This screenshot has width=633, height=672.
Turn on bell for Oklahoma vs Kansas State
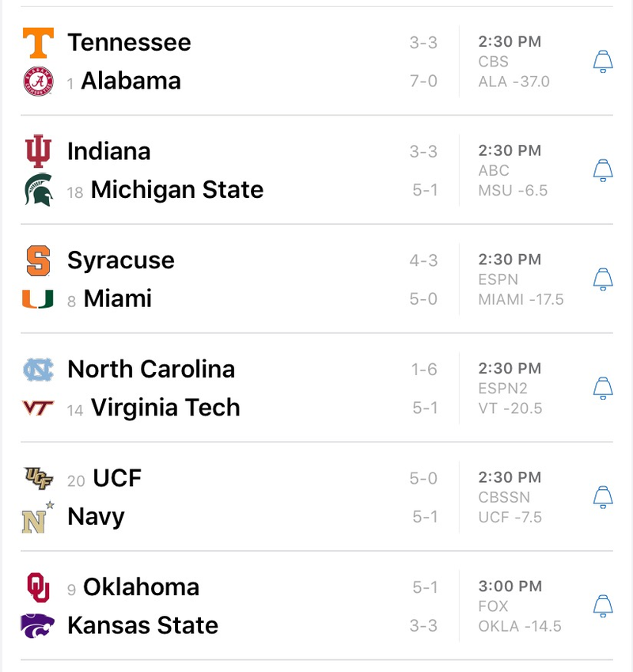603,606
